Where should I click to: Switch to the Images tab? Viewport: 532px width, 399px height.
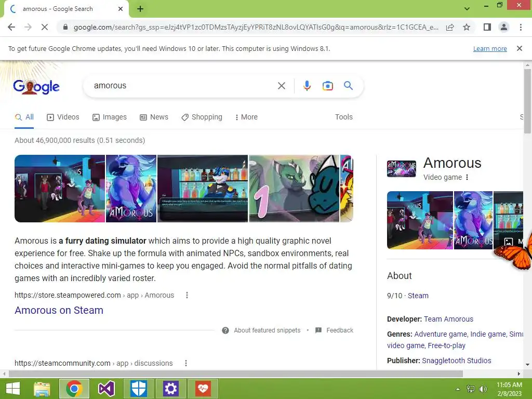point(109,117)
